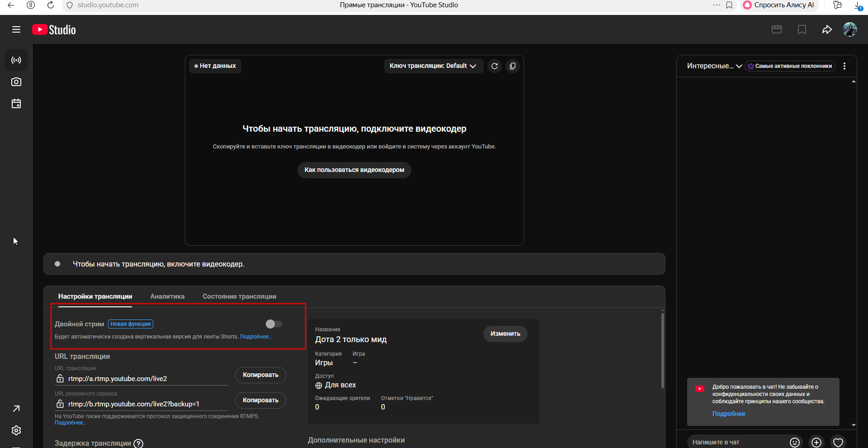Select the Stream (live broadcast) sidebar icon
The height and width of the screenshot is (448, 868).
(x=16, y=60)
